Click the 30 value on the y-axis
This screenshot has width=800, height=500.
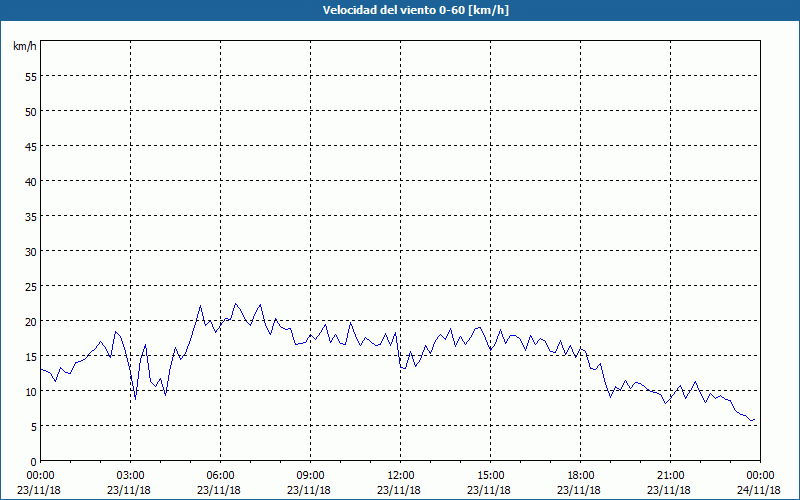pos(31,252)
